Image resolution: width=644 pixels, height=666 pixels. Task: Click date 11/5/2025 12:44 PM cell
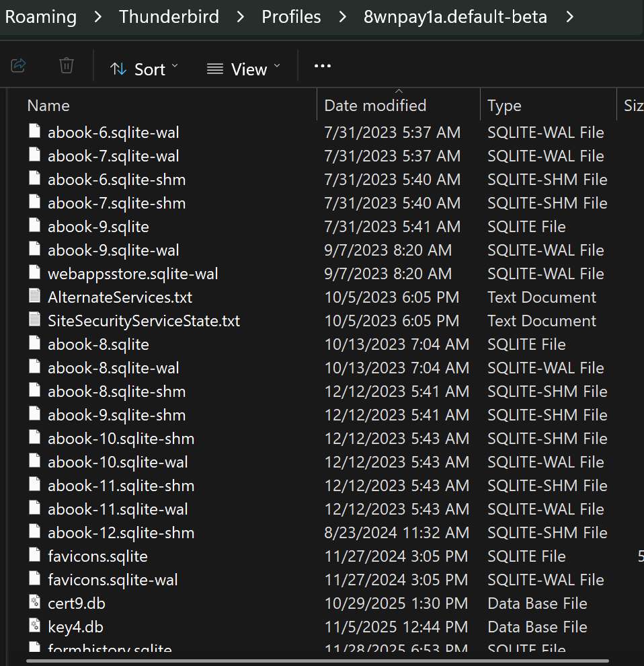(x=396, y=627)
